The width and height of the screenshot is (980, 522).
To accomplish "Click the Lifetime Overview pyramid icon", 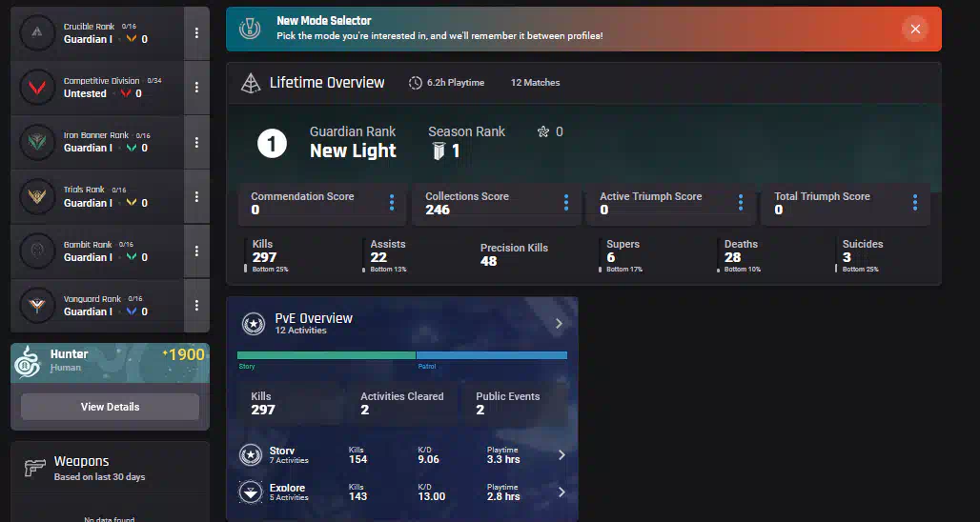I will [x=251, y=83].
